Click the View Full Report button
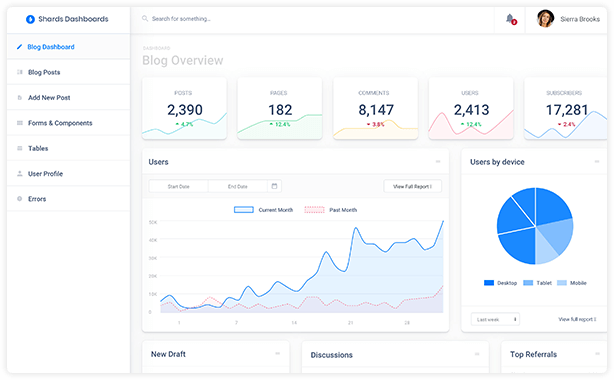The height and width of the screenshot is (380, 614). (412, 186)
